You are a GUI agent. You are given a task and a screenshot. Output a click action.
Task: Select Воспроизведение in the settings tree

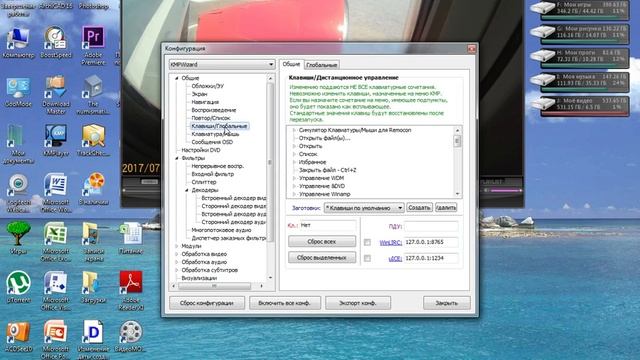[214, 110]
